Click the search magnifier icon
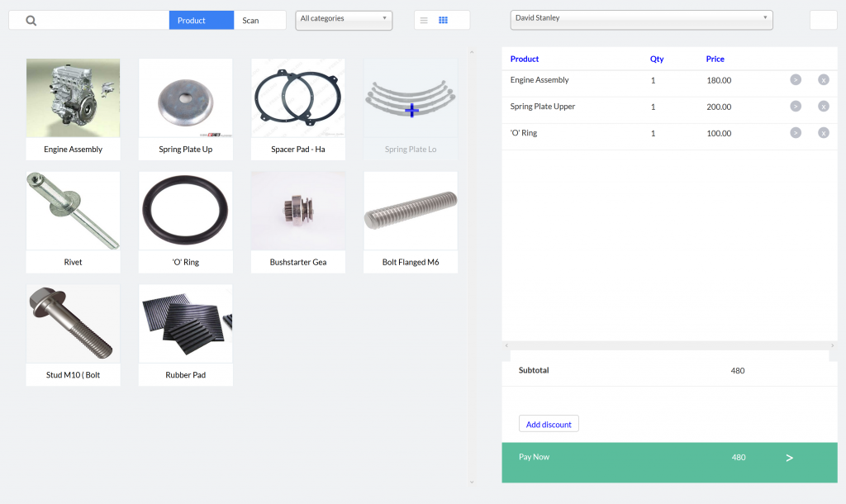This screenshot has width=846, height=504. point(31,21)
